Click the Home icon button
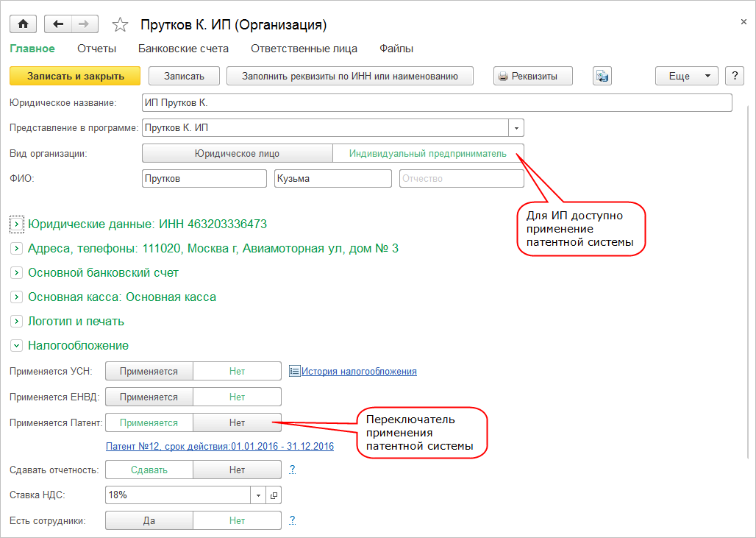 tap(23, 24)
